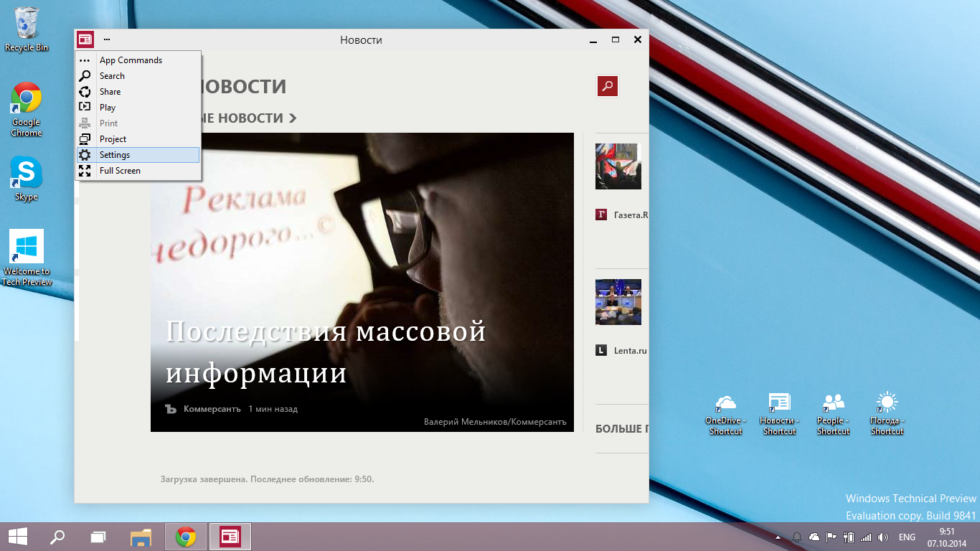Choose Project from the app menu
Screen dimensions: 980x551
113,139
